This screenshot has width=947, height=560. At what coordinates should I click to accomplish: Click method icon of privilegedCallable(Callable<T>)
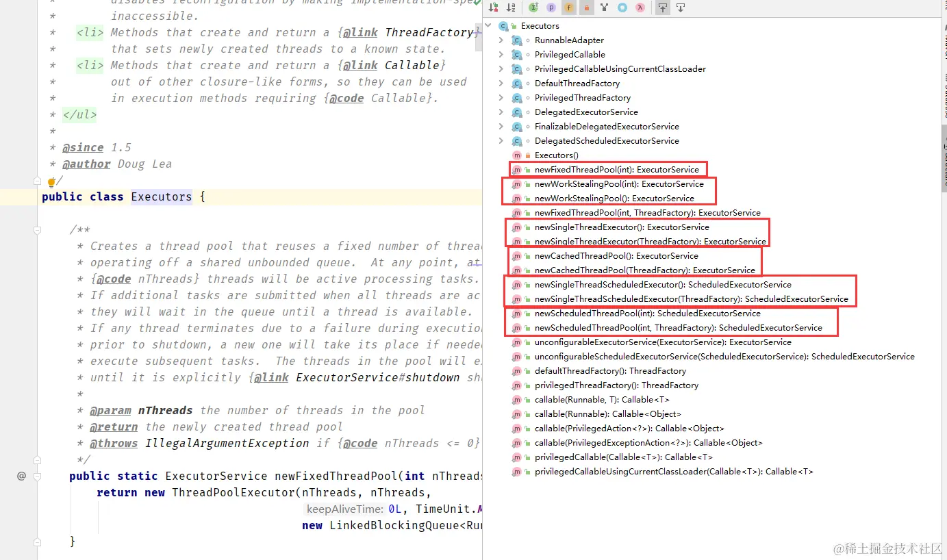[517, 457]
